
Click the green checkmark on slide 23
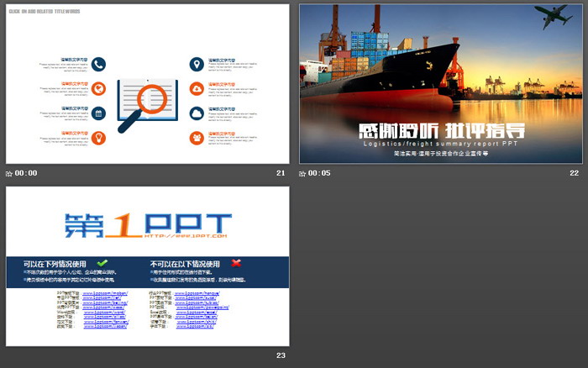click(102, 263)
